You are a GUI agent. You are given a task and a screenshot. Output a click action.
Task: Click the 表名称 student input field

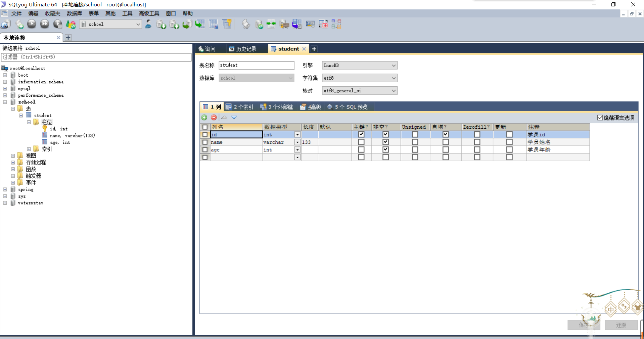tap(257, 65)
